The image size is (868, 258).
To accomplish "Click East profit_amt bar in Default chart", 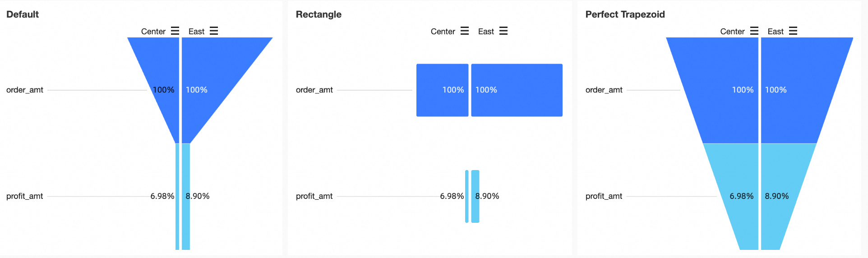I will click(x=186, y=197).
